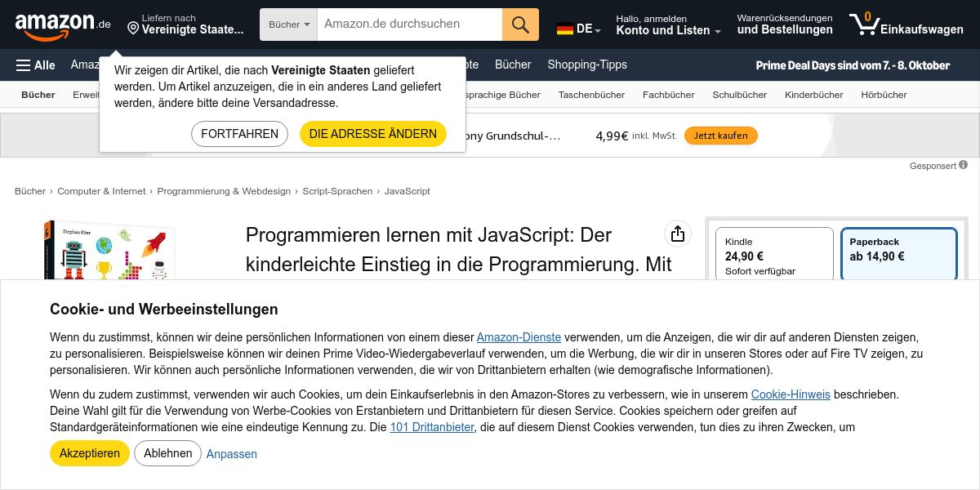Open Shopping-Tipps in navigation bar
Image resolution: width=980 pixels, height=490 pixels.
tap(587, 65)
